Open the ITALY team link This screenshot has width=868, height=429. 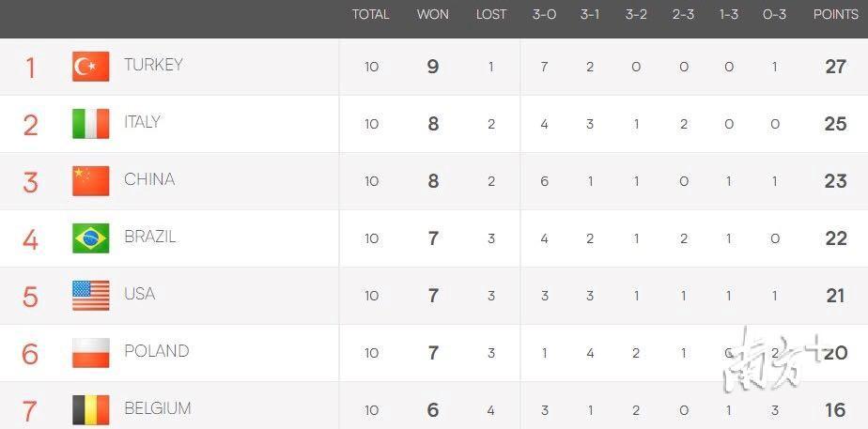tap(142, 122)
